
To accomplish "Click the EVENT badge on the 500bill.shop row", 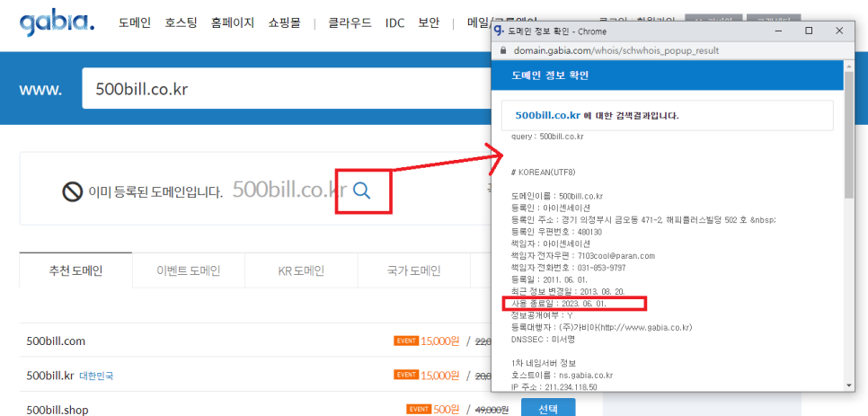I will point(419,410).
